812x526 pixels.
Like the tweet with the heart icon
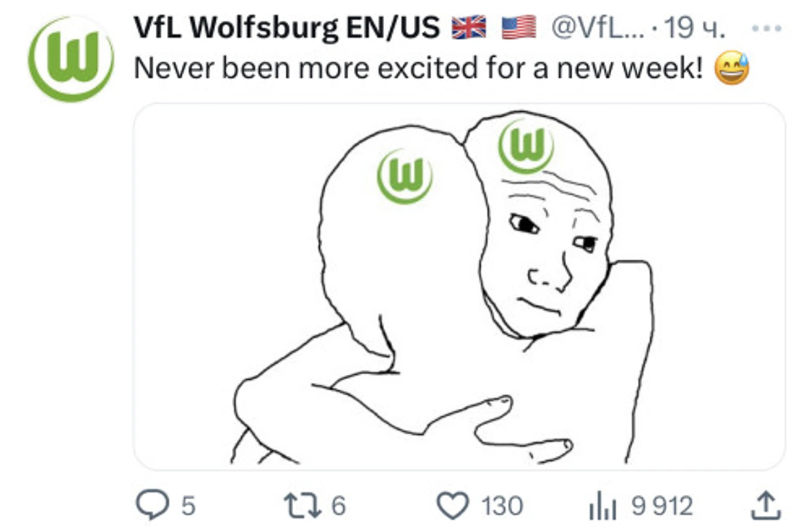[452, 506]
